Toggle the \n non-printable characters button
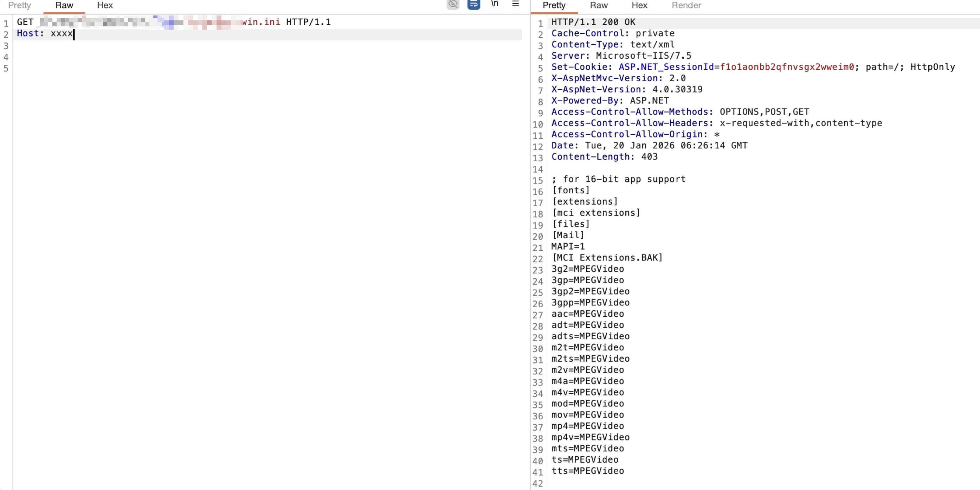980x490 pixels. pyautogui.click(x=495, y=4)
